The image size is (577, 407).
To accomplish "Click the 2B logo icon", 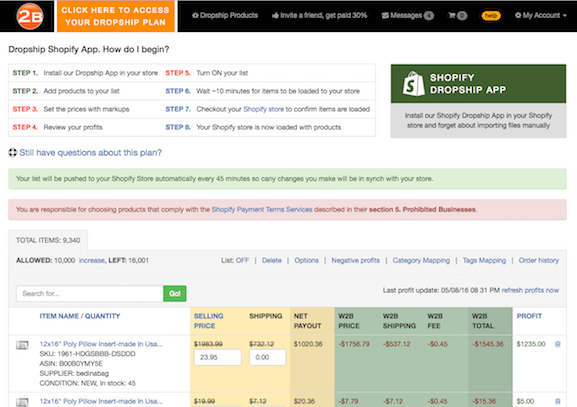I will (x=30, y=16).
